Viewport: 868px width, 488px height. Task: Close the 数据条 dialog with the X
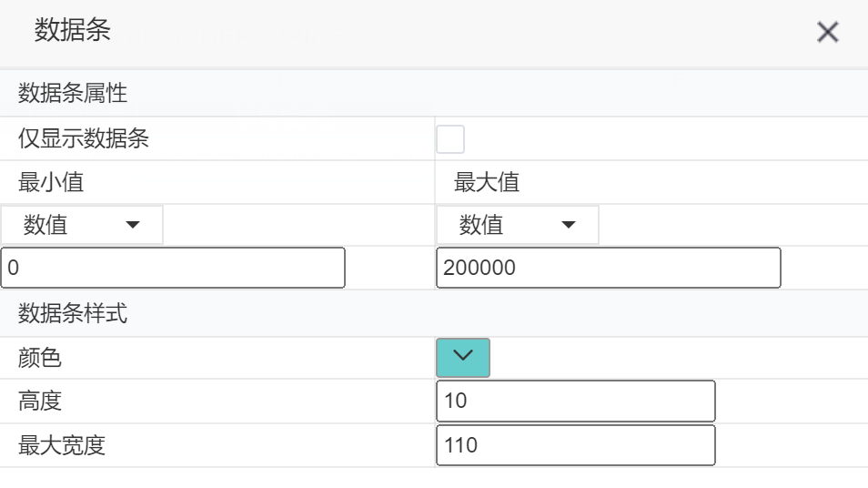[828, 32]
